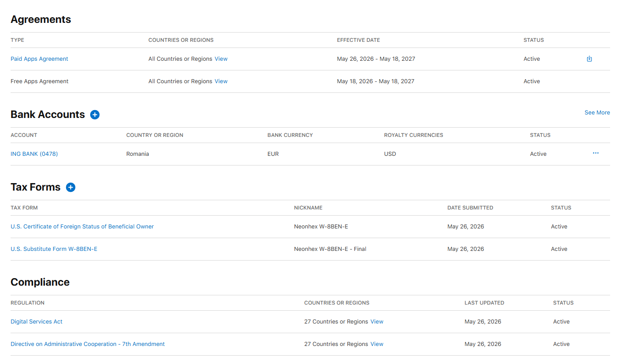Add a new bank account
The image size is (644, 364).
tap(95, 115)
